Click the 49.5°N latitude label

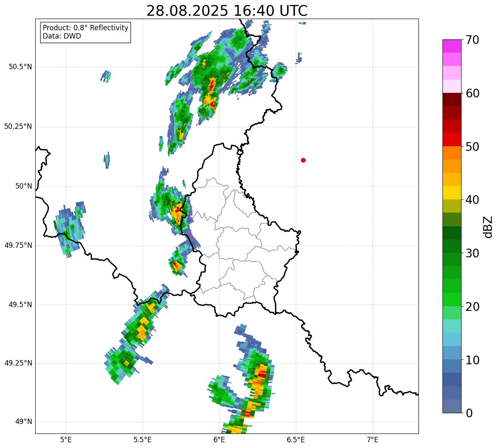(x=20, y=305)
